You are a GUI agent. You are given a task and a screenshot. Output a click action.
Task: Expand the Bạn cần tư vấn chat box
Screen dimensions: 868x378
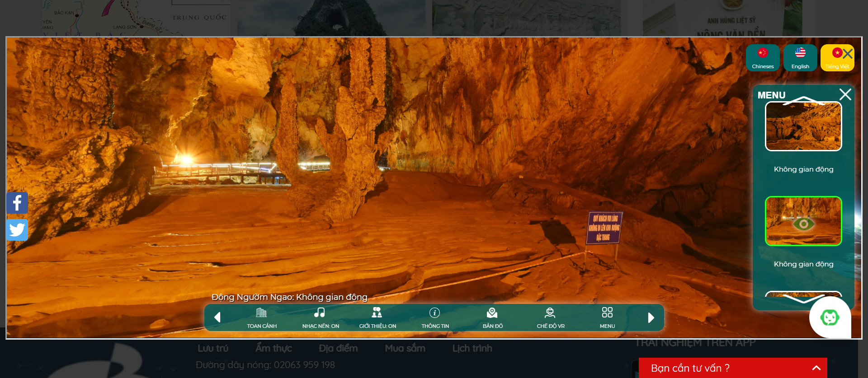click(x=816, y=368)
